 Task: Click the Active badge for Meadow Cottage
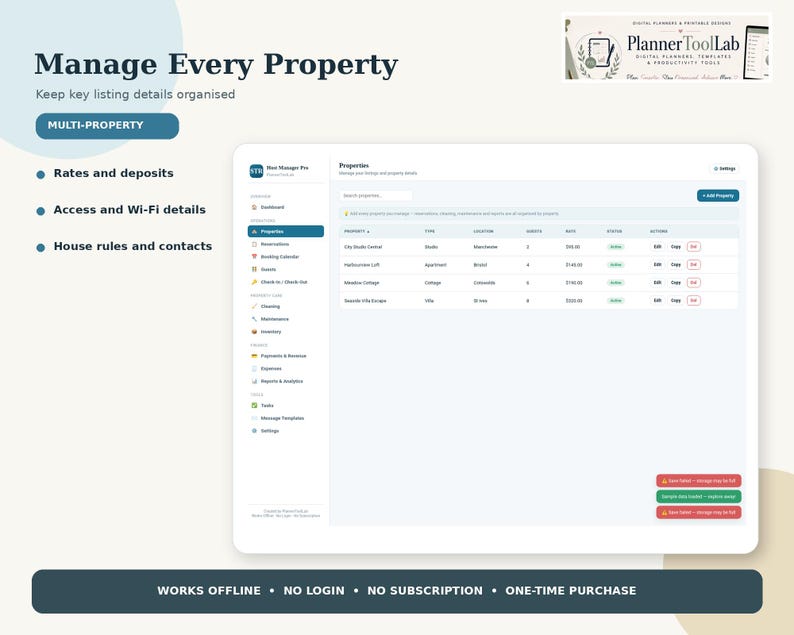(x=616, y=283)
